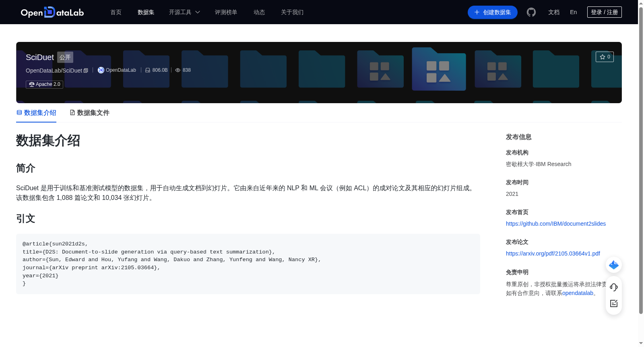Open 关于我们 navigation item

tap(292, 12)
